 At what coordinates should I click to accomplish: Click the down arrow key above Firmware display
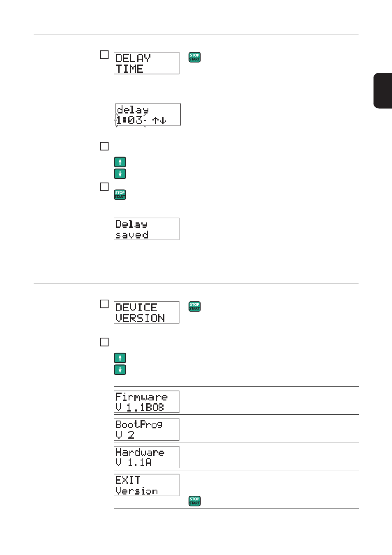click(x=120, y=370)
